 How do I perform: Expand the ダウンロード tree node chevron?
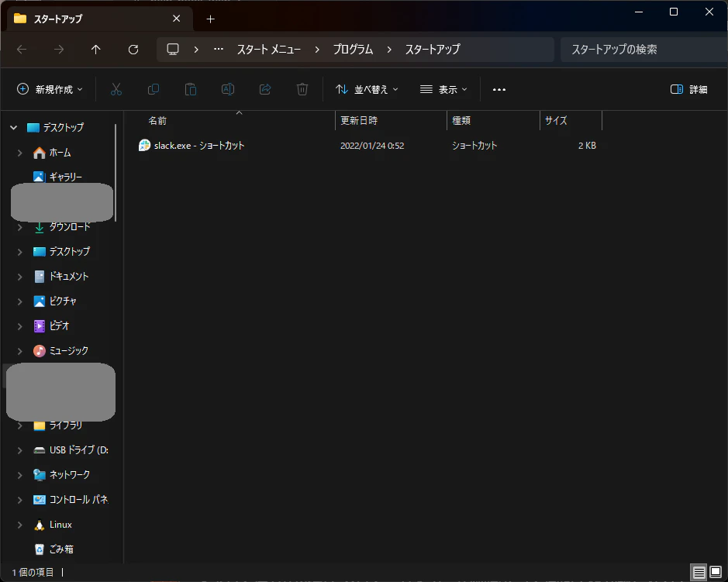19,227
